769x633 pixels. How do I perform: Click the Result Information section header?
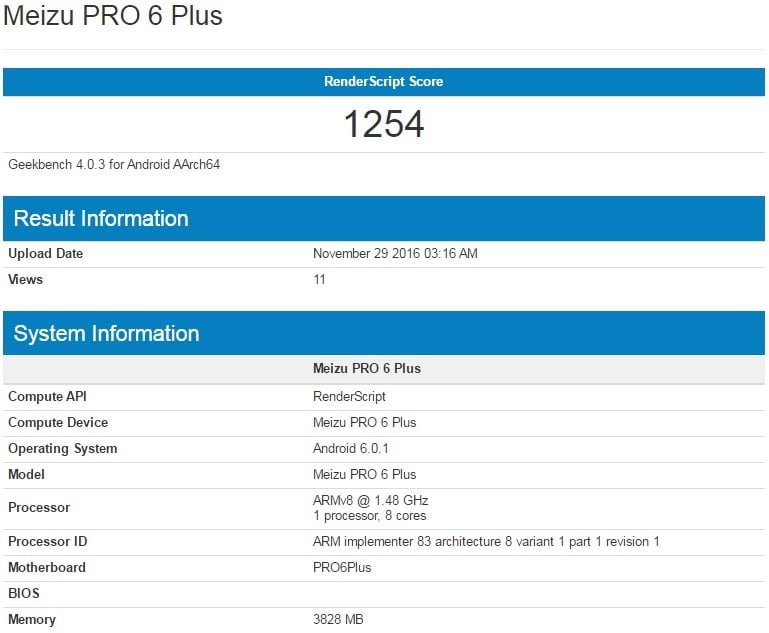pos(384,218)
